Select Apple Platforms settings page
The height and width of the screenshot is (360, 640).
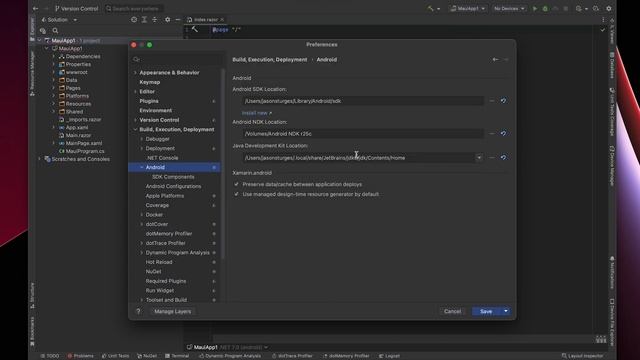pos(165,196)
